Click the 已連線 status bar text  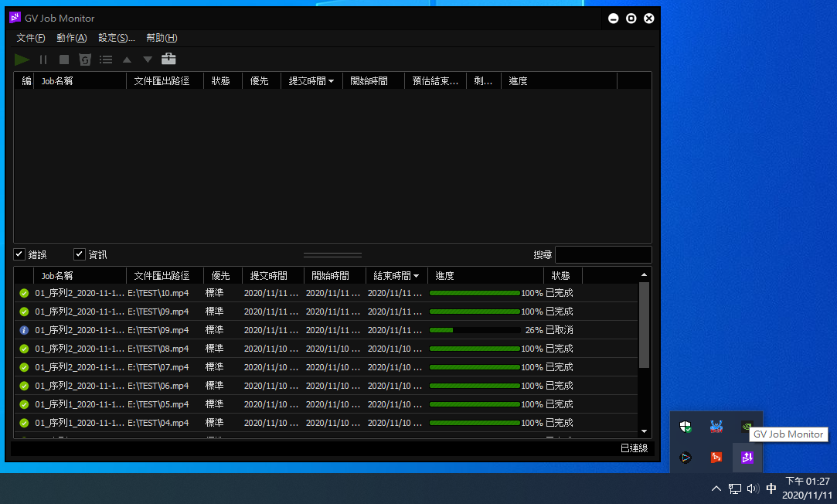635,448
